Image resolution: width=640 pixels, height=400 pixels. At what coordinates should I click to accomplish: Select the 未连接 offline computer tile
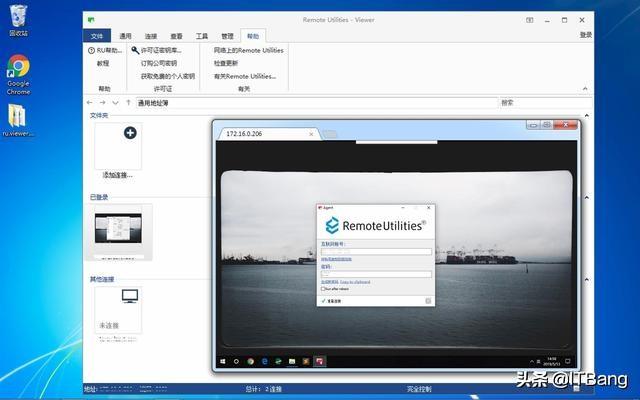pyautogui.click(x=118, y=313)
